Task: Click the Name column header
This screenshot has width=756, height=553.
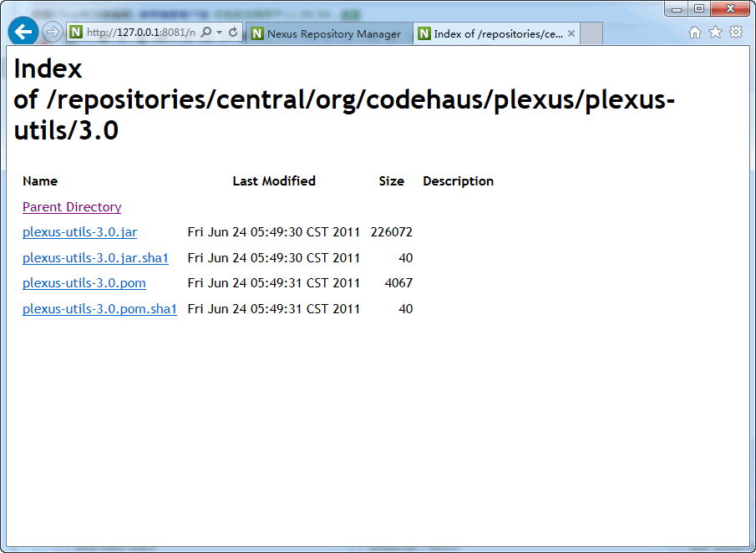Action: coord(40,181)
